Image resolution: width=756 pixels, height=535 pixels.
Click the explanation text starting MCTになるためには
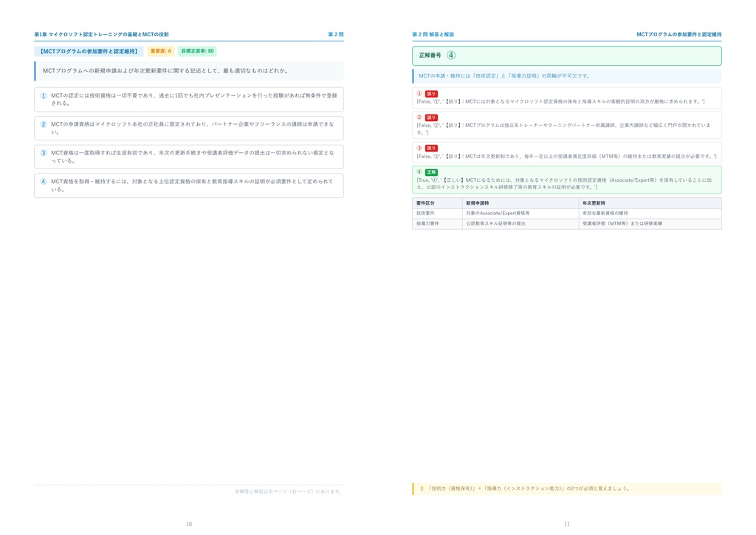coord(564,184)
